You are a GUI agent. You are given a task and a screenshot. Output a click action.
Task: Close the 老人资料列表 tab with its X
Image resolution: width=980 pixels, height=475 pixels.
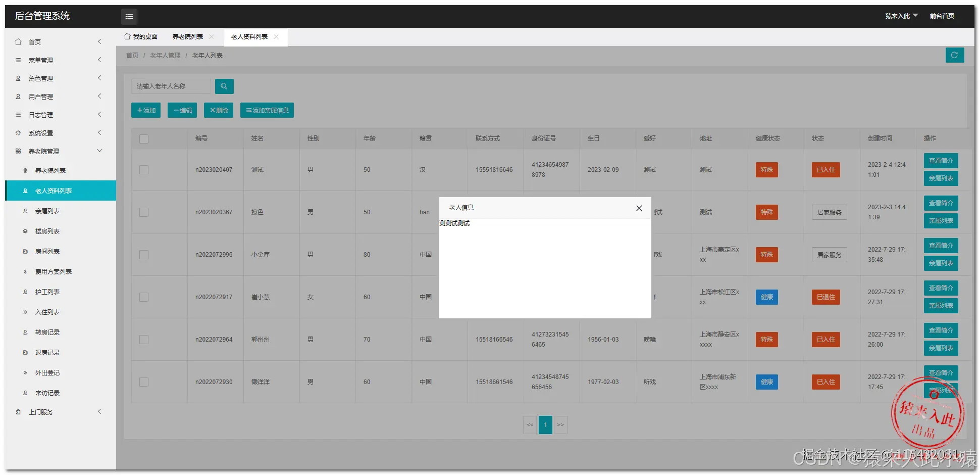point(276,37)
